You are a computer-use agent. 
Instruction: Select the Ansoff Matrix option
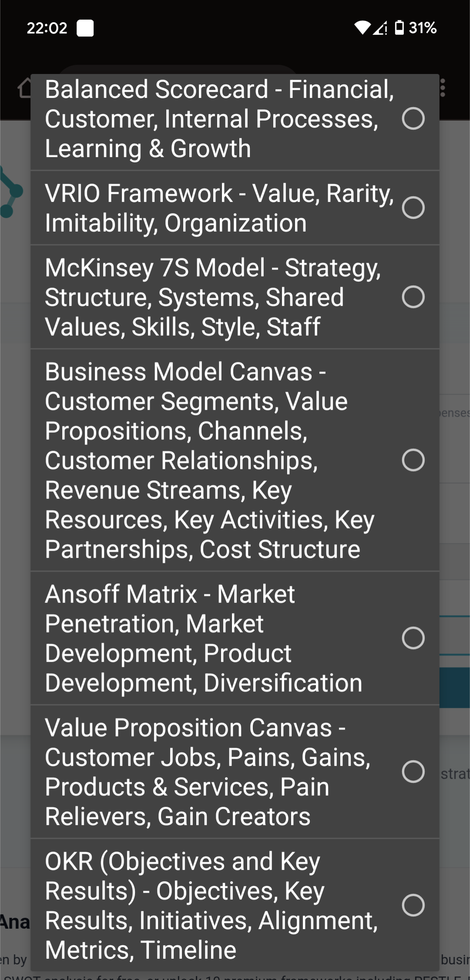tap(413, 638)
